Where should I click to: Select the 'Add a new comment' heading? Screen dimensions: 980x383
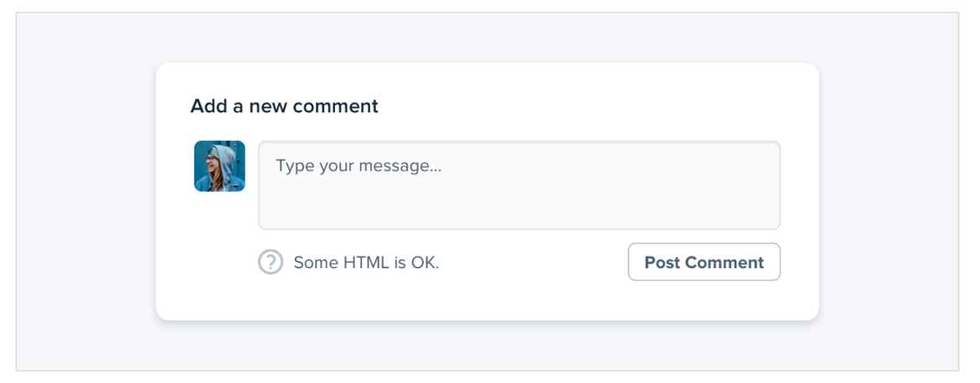click(x=285, y=106)
